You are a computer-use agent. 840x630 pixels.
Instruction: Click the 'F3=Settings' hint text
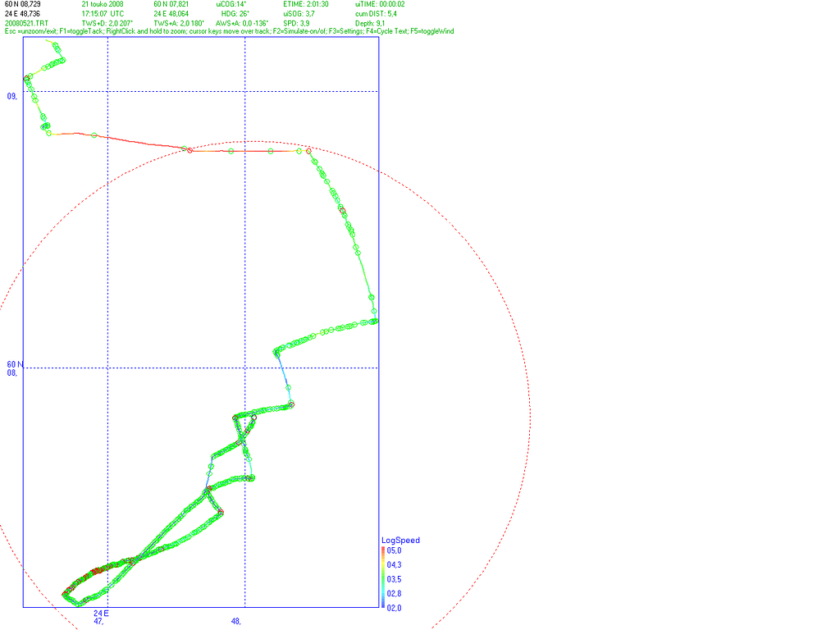[x=346, y=32]
